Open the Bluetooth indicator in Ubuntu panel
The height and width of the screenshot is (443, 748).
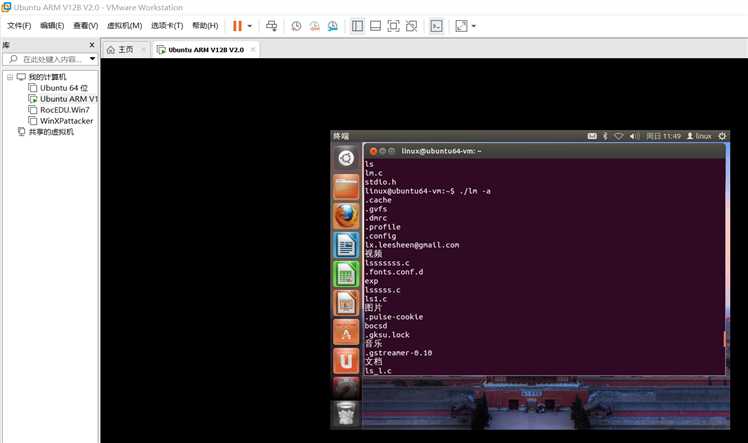[x=605, y=136]
